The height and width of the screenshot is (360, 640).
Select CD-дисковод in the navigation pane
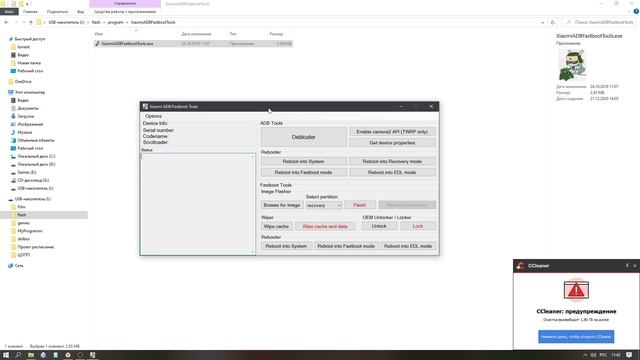[x=33, y=180]
